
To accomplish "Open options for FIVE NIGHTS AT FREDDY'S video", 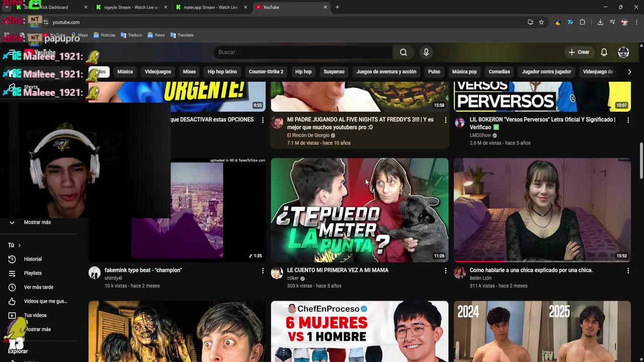I will click(x=445, y=120).
